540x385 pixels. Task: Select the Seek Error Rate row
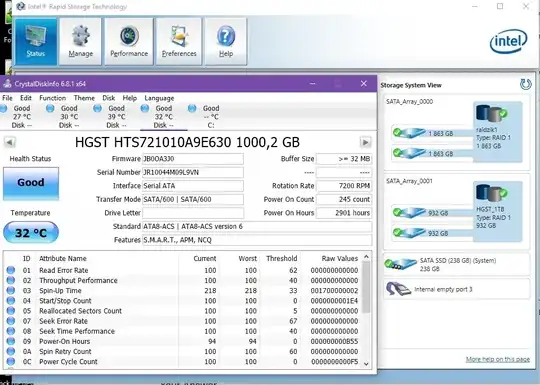coord(183,321)
